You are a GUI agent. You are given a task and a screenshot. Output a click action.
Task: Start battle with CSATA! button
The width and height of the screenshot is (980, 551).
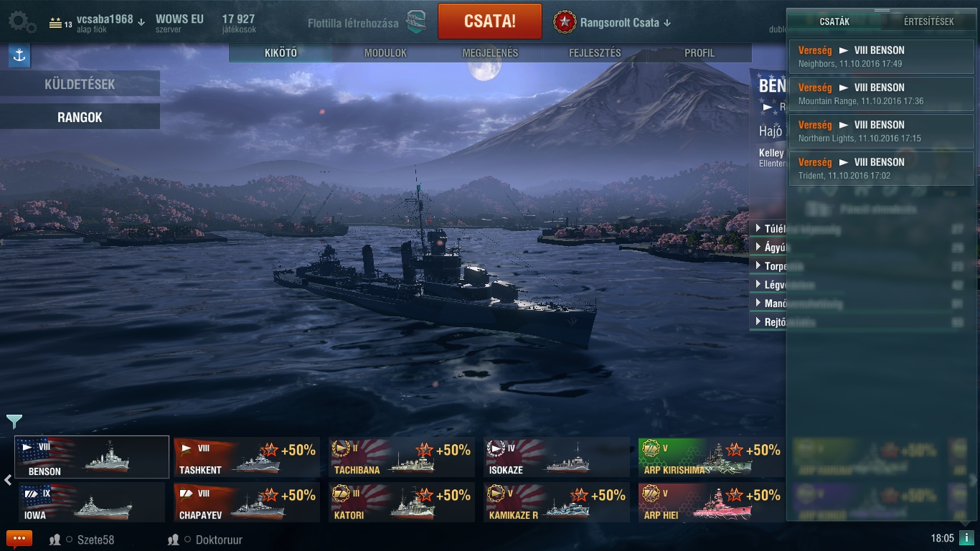point(490,21)
